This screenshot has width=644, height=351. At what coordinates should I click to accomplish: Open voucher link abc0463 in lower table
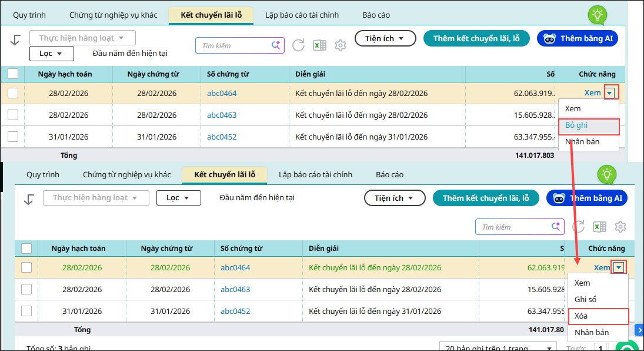pyautogui.click(x=235, y=289)
